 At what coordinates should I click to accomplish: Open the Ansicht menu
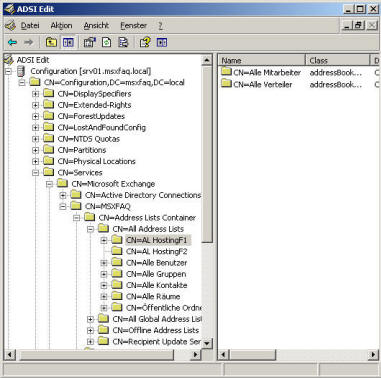(x=96, y=25)
